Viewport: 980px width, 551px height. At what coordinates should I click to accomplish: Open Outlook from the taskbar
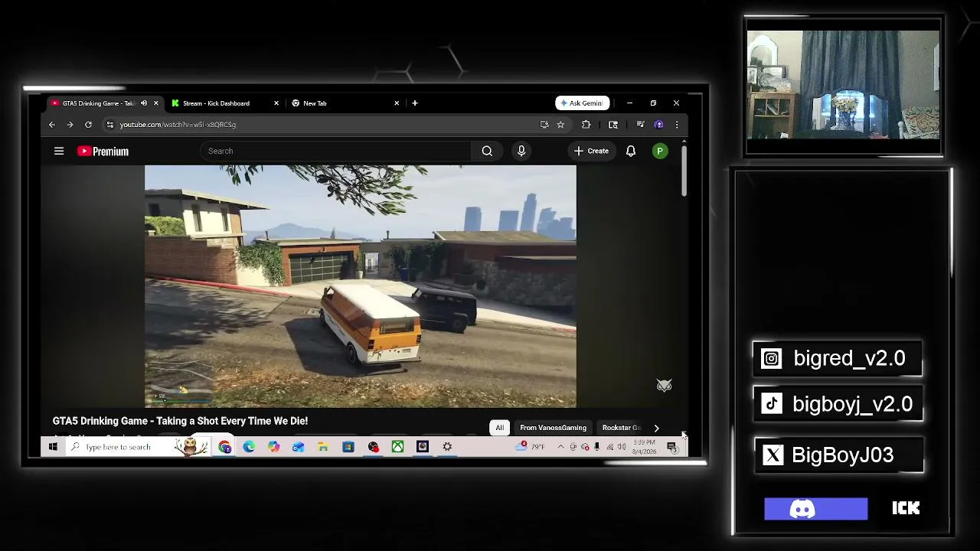pos(299,447)
